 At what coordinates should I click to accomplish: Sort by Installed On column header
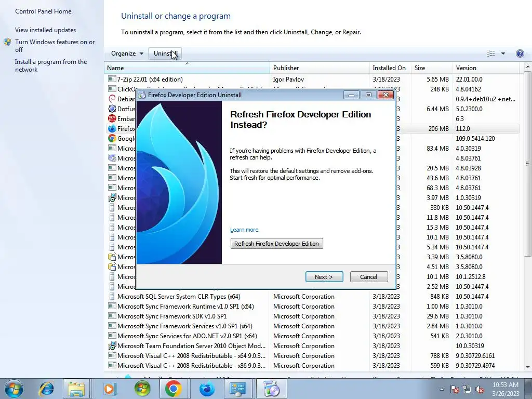pyautogui.click(x=390, y=68)
